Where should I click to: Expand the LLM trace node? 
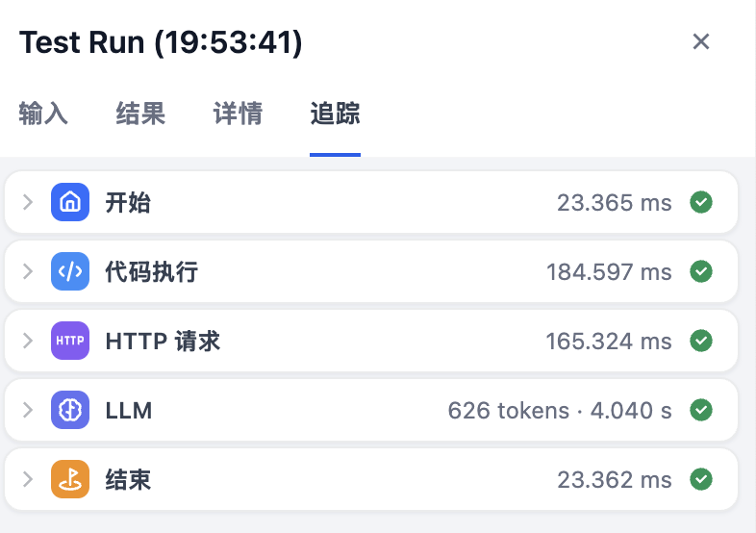[x=28, y=410]
